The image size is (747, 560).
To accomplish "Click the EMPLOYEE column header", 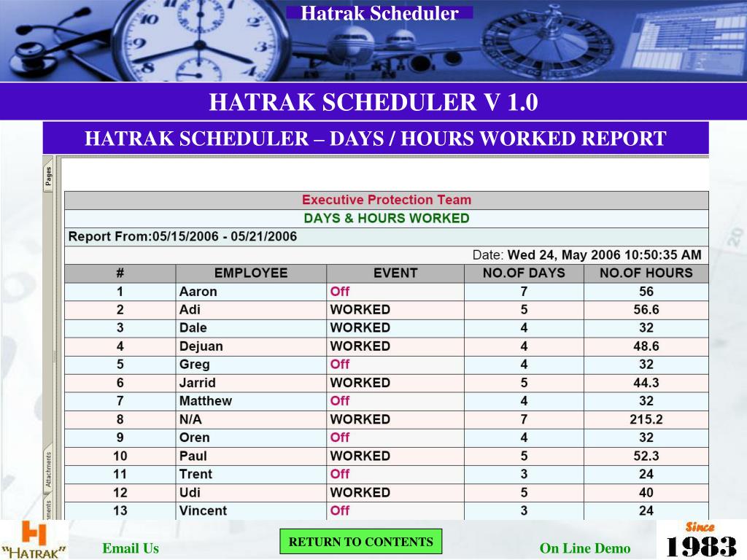I will (251, 273).
